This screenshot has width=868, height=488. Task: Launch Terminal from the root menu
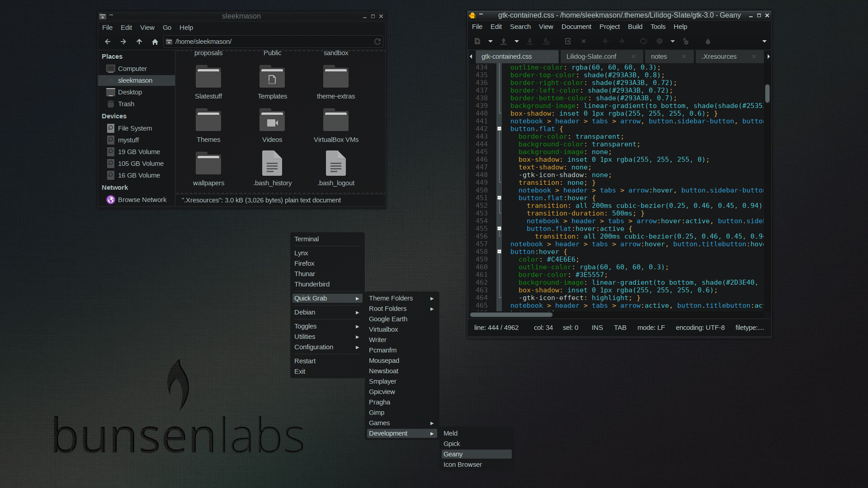pos(326,239)
